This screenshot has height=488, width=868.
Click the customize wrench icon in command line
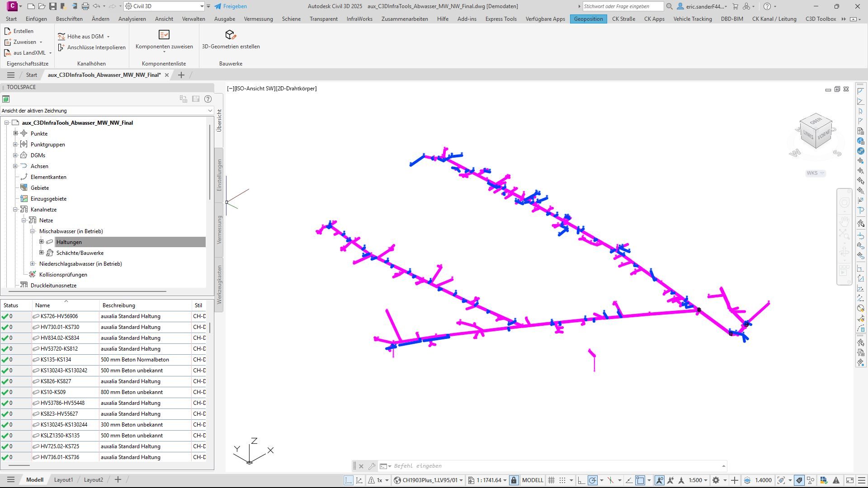(x=372, y=466)
